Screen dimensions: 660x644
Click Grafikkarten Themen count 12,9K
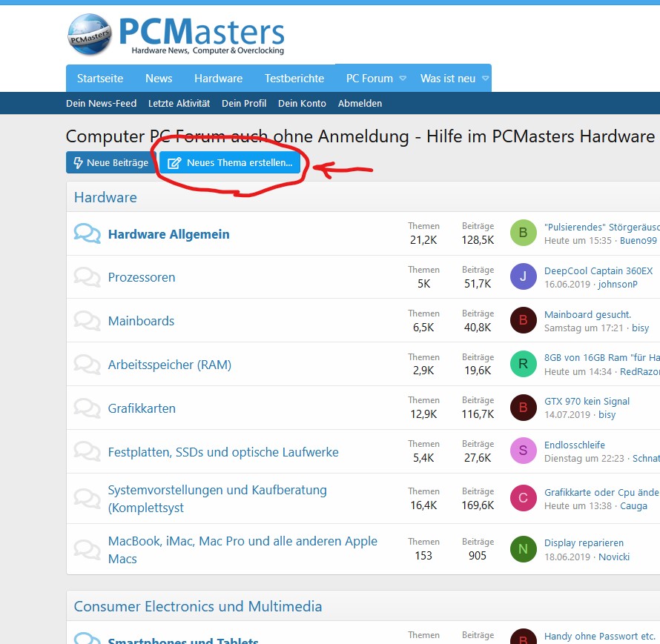(423, 414)
